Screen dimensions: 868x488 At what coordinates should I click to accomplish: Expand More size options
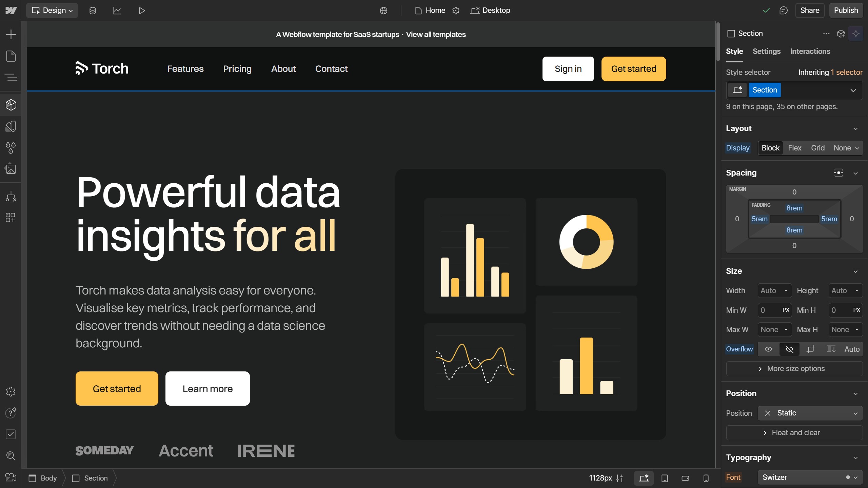coord(794,369)
